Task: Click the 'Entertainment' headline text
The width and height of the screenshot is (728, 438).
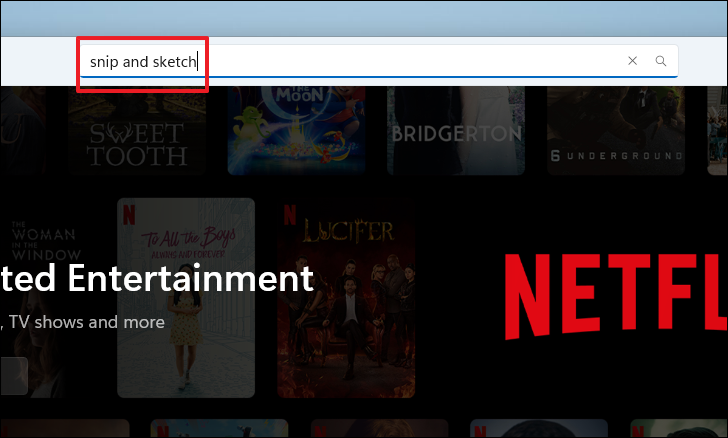Action: [x=190, y=278]
